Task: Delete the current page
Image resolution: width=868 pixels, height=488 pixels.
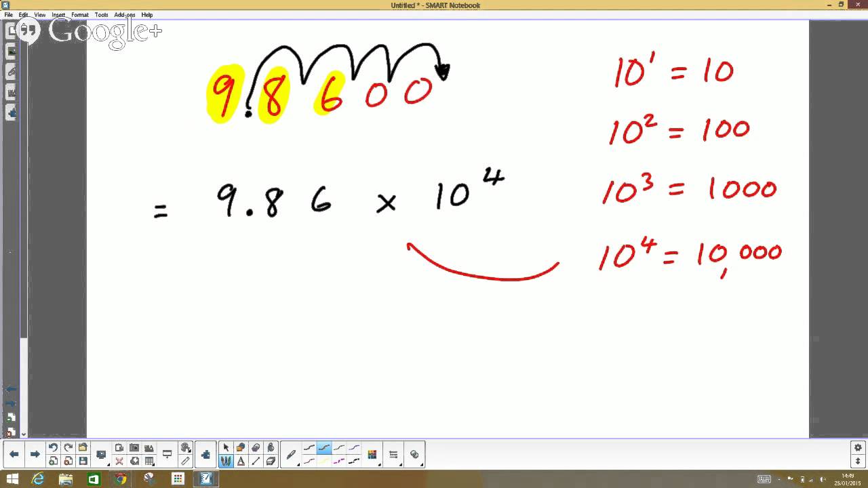Action: [x=68, y=461]
